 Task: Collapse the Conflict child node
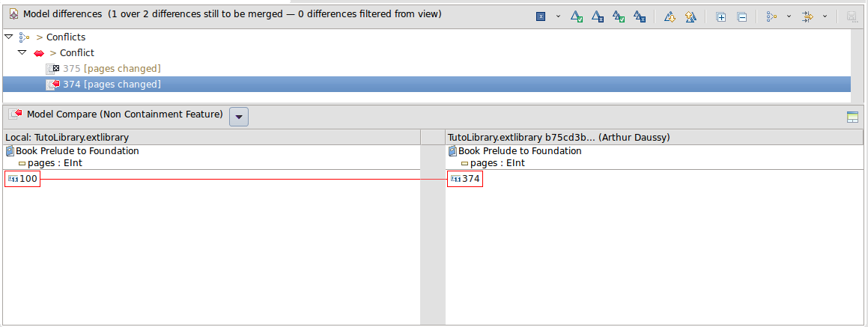22,52
